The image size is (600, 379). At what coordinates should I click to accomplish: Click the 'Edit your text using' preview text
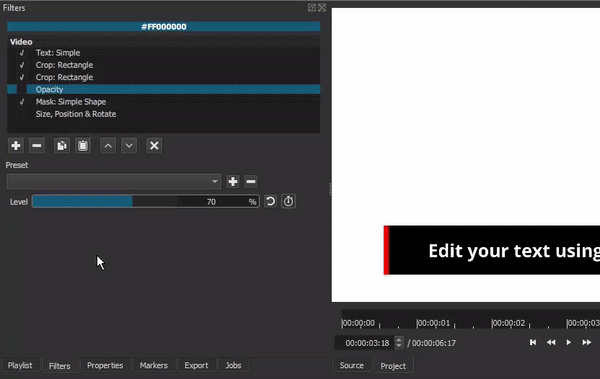(x=514, y=251)
